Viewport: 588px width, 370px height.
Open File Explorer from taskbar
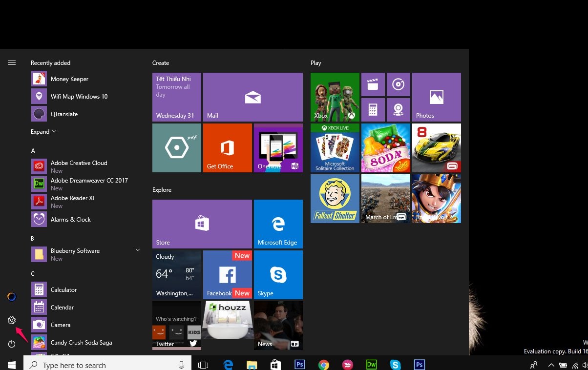click(x=252, y=365)
